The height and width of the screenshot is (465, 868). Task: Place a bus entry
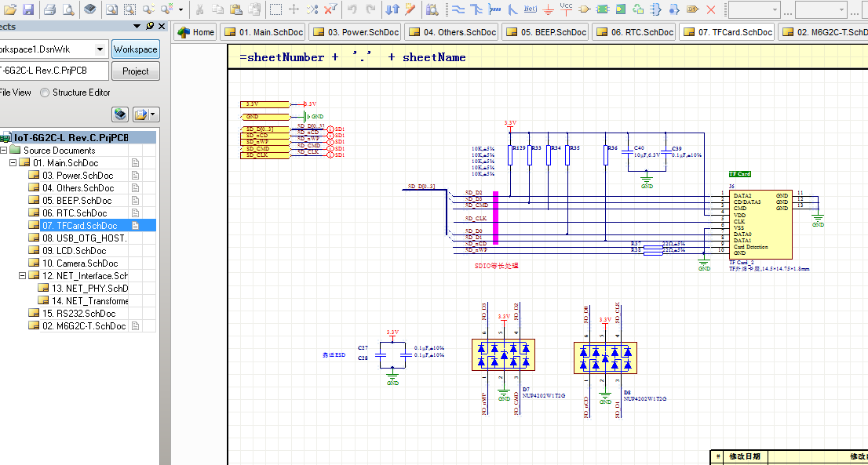point(512,9)
